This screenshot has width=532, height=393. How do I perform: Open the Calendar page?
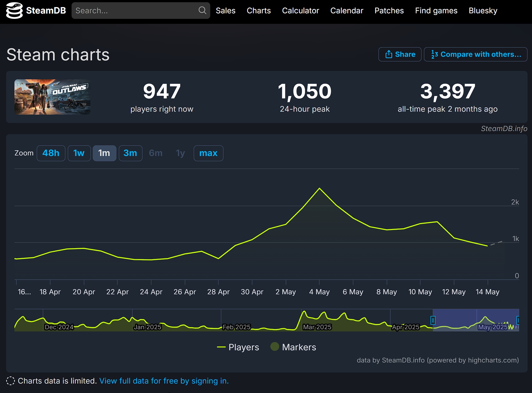[x=347, y=11]
